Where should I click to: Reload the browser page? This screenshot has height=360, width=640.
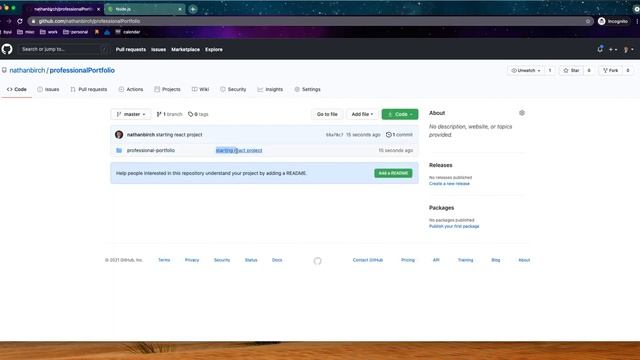(20, 21)
